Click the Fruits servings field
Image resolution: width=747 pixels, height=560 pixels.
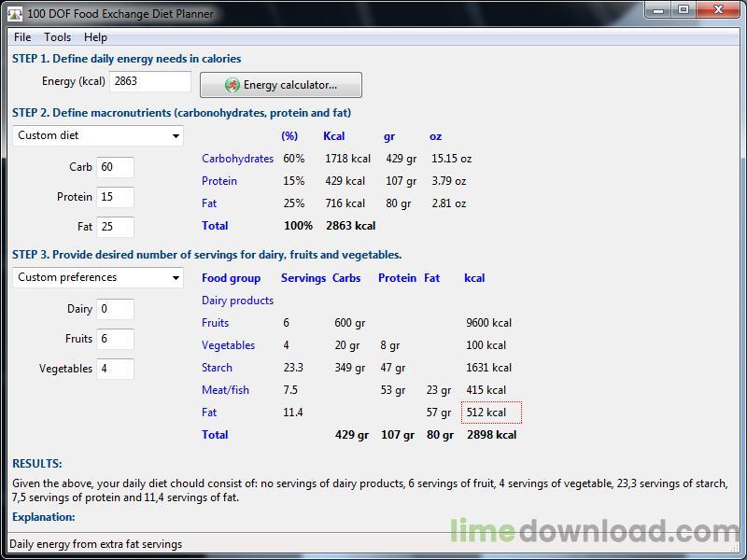(115, 339)
